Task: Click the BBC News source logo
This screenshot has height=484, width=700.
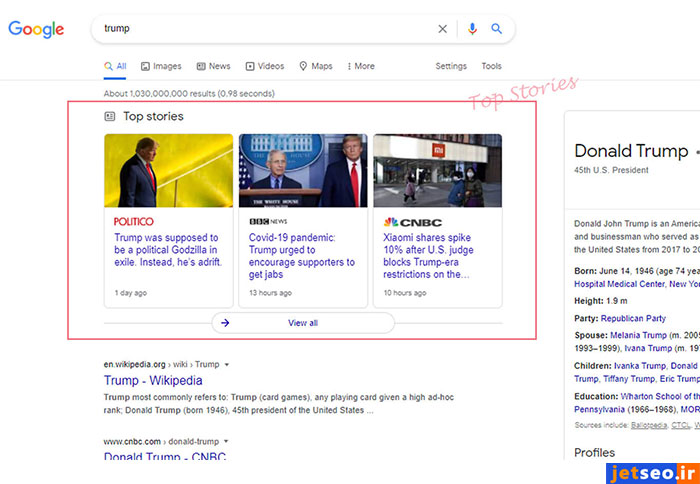Action: (268, 221)
